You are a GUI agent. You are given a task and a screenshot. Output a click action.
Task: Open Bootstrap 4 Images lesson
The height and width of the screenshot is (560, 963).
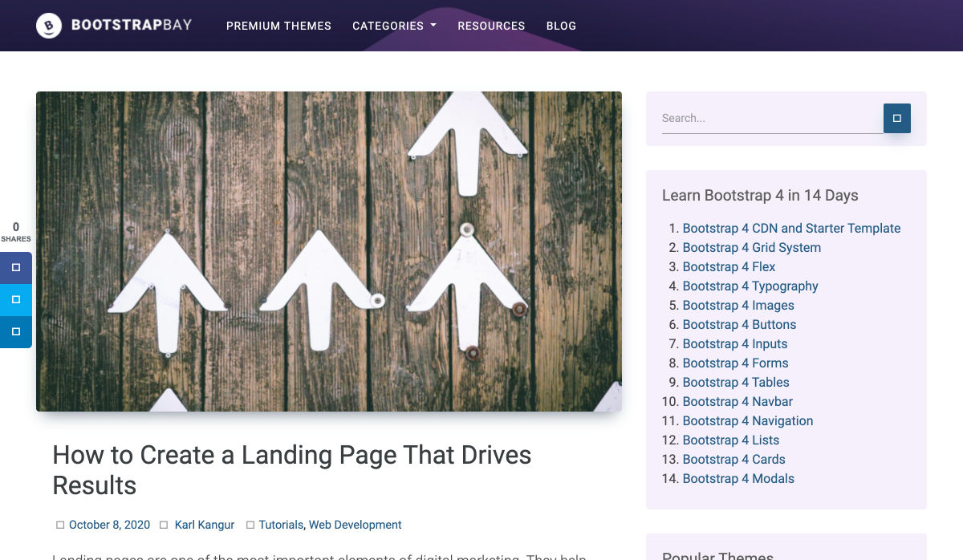[x=738, y=306]
